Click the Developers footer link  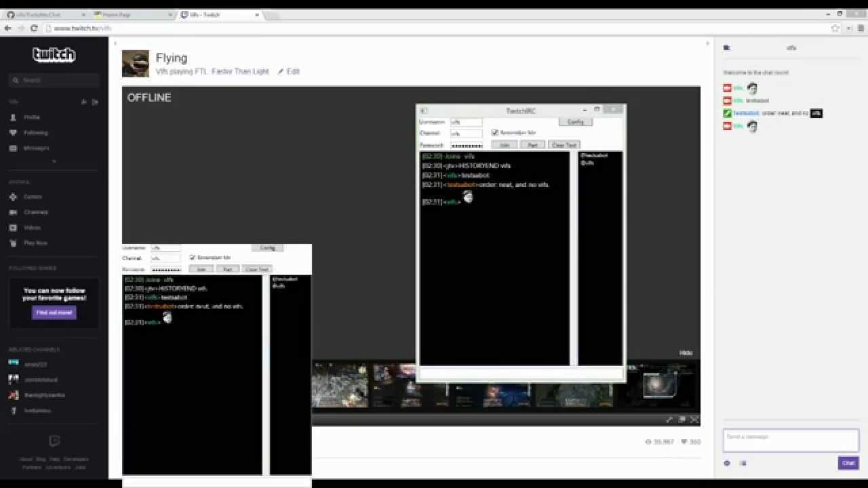tap(76, 459)
